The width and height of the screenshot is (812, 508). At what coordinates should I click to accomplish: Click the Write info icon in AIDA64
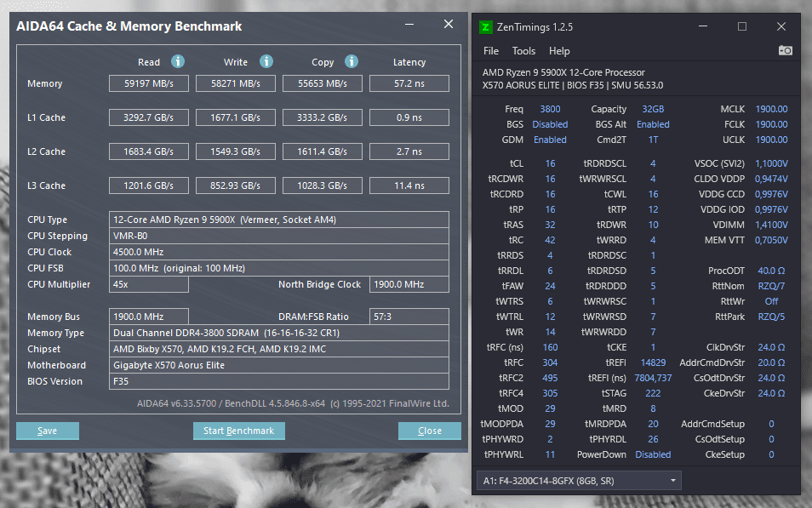[266, 61]
